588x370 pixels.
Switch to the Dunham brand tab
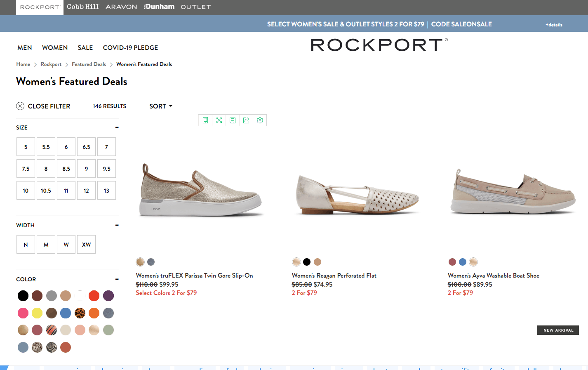pos(159,7)
